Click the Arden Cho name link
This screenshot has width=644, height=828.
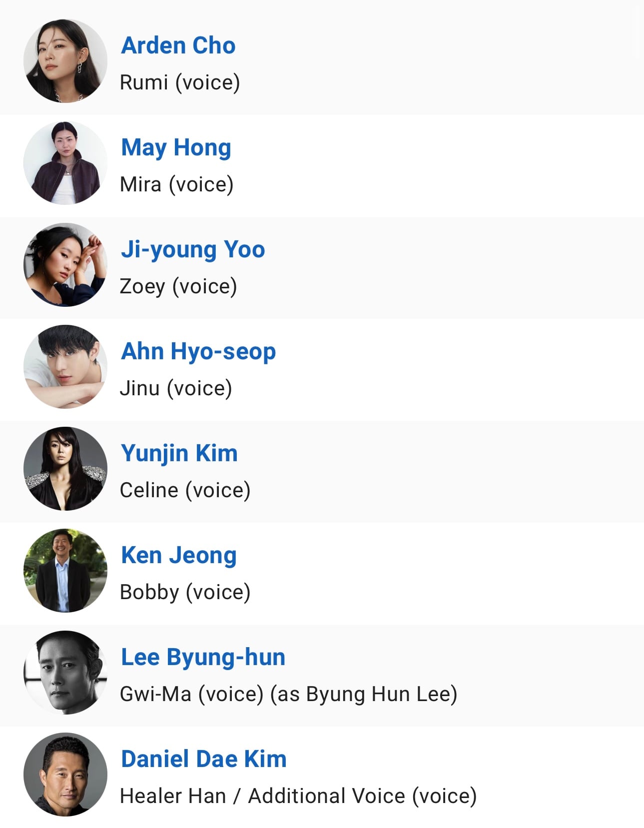click(178, 45)
